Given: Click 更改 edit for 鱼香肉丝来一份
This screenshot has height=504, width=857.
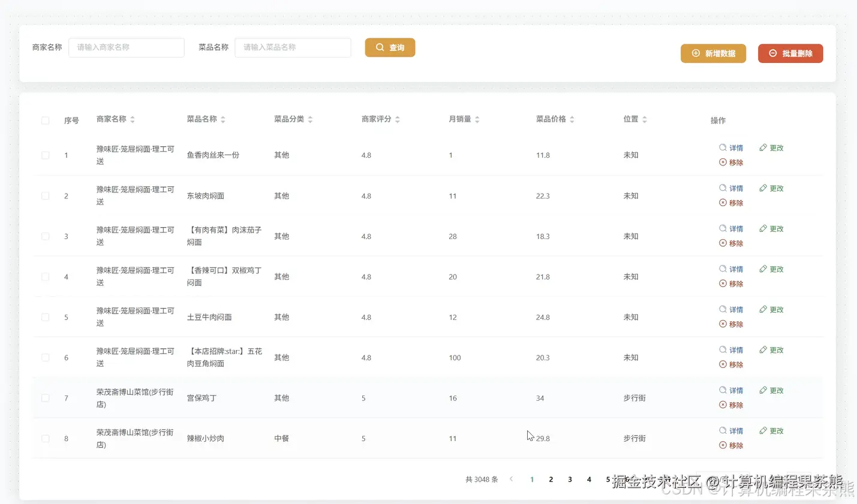Looking at the screenshot, I should click(x=771, y=148).
